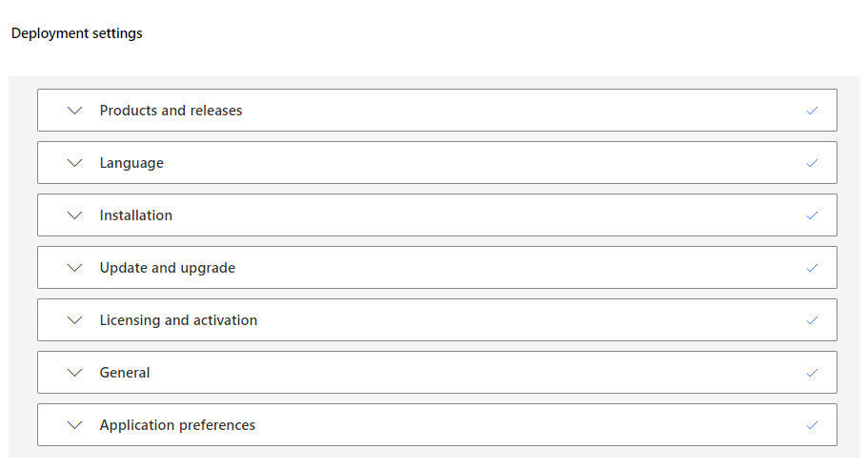Expand Licensing and activation chevron
This screenshot has height=470, width=868.
(x=76, y=320)
